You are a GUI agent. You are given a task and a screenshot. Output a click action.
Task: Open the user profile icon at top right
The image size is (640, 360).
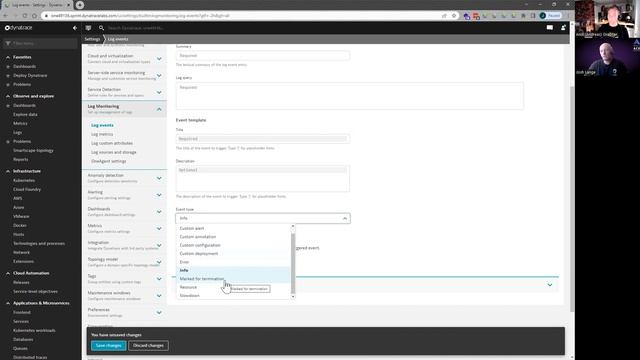(563, 28)
